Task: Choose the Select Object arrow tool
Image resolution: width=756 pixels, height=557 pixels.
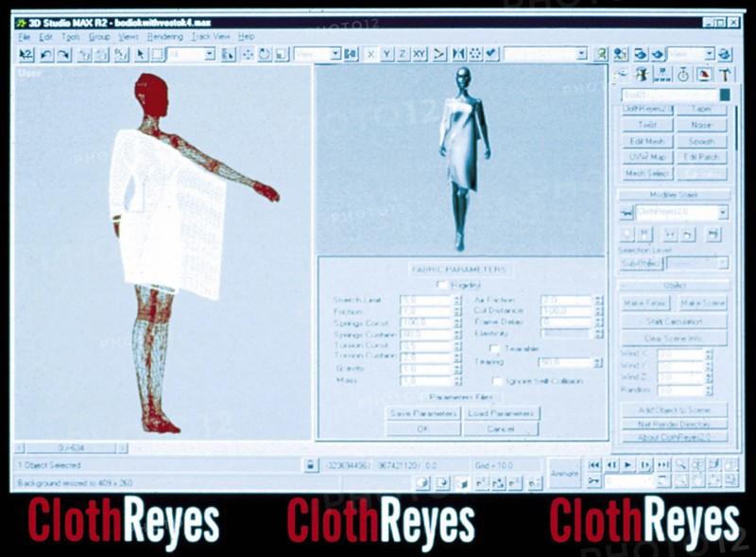Action: pyautogui.click(x=141, y=55)
